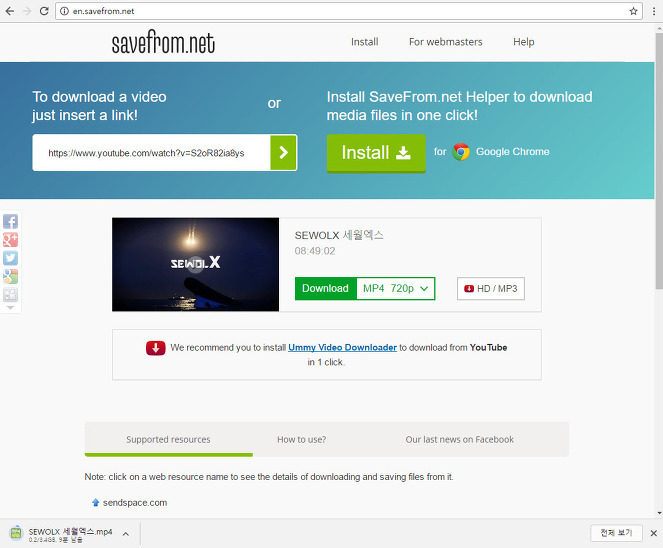Image resolution: width=663 pixels, height=548 pixels.
Task: Open the downloading SEWOLX 세월엑스.mp4 item
Action: pos(70,534)
